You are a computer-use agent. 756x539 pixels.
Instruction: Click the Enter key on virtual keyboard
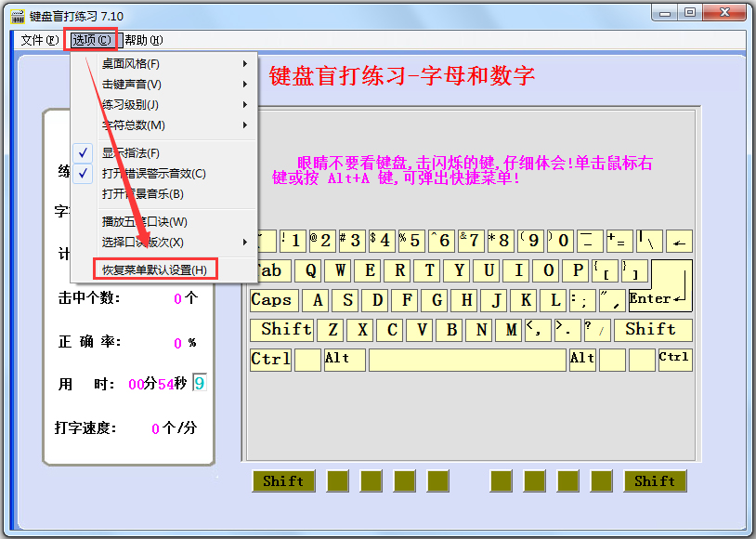pos(660,285)
